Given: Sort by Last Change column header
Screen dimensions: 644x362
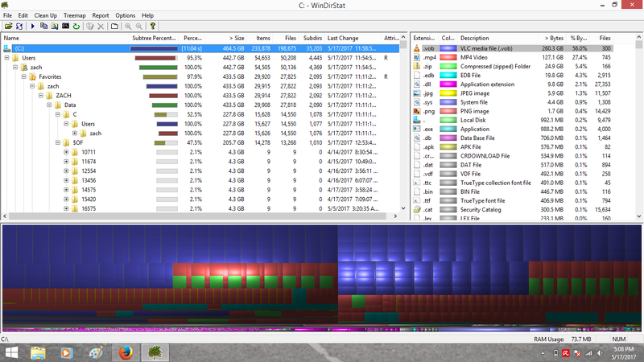Looking at the screenshot, I should click(x=353, y=38).
